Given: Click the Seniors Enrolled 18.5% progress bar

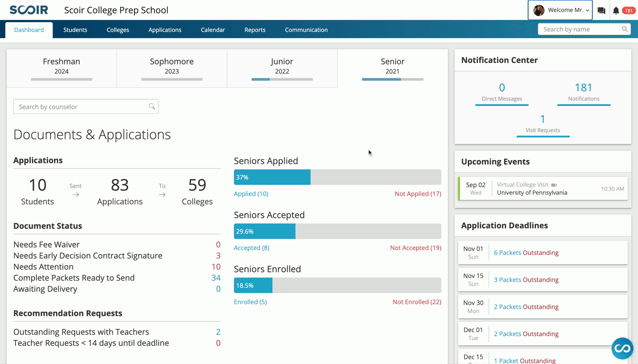Looking at the screenshot, I should [x=337, y=286].
